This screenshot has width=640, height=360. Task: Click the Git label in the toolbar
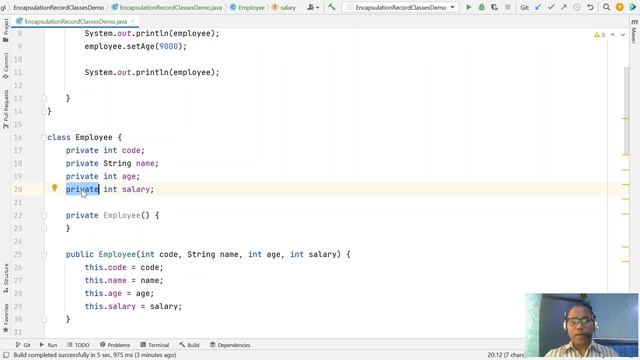[x=525, y=7]
